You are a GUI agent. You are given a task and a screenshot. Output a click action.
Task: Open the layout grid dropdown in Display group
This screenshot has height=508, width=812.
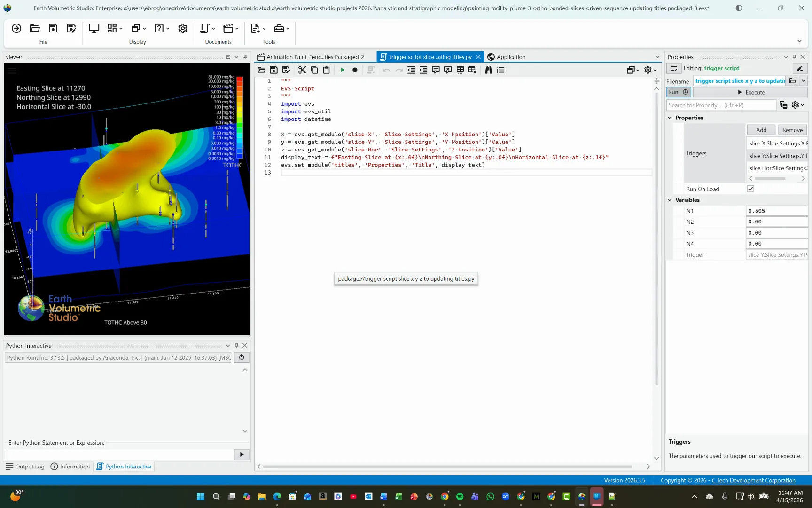click(x=115, y=28)
